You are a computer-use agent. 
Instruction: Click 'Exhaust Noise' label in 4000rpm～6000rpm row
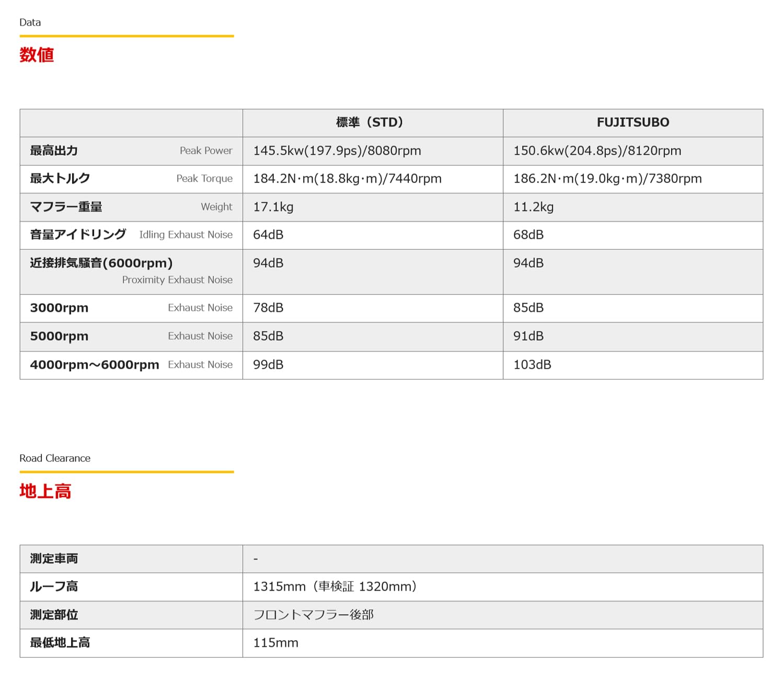200,365
